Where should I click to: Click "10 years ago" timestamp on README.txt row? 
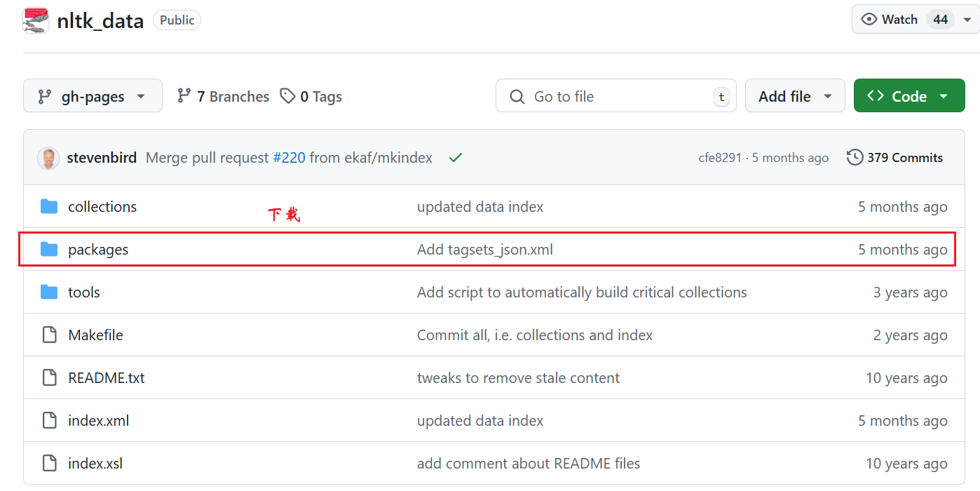point(906,378)
